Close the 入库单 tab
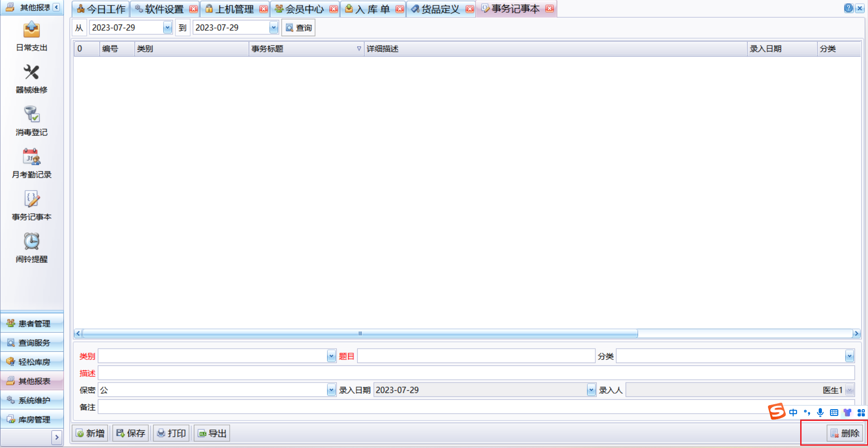 (400, 9)
